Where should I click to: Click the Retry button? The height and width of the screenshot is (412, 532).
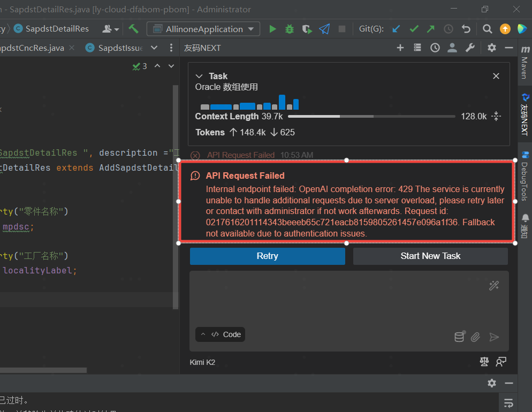pos(267,256)
